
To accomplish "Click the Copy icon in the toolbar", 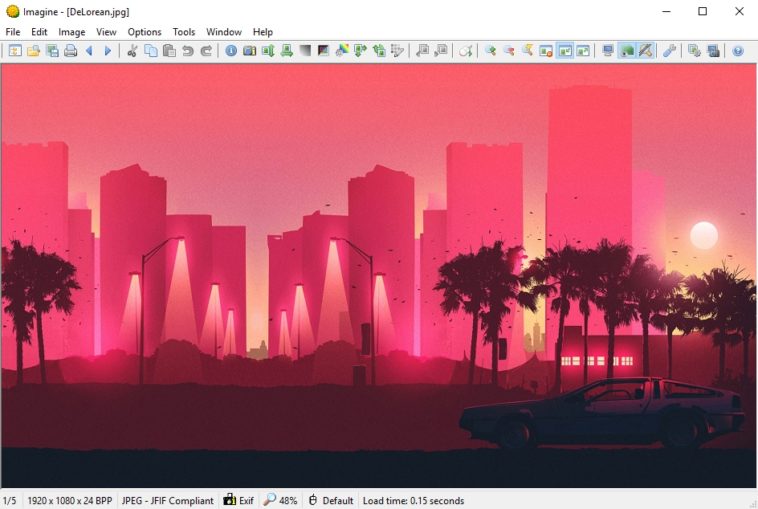I will pos(151,50).
